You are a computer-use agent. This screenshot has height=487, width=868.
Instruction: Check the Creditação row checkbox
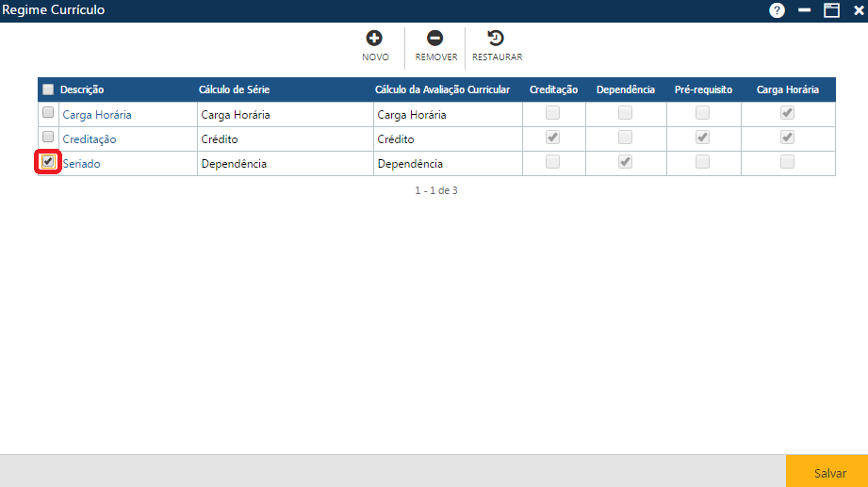[48, 138]
